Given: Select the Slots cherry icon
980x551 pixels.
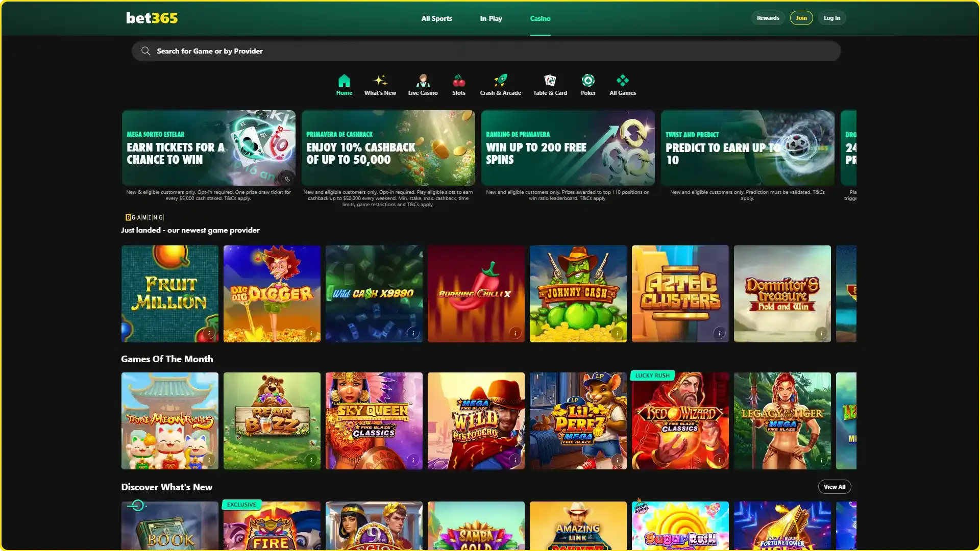Looking at the screenshot, I should [x=459, y=81].
